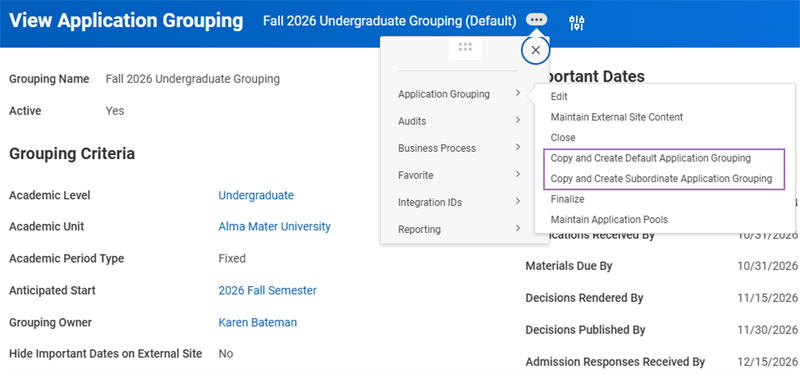
Task: Click chevron next to Favorite
Action: [518, 174]
